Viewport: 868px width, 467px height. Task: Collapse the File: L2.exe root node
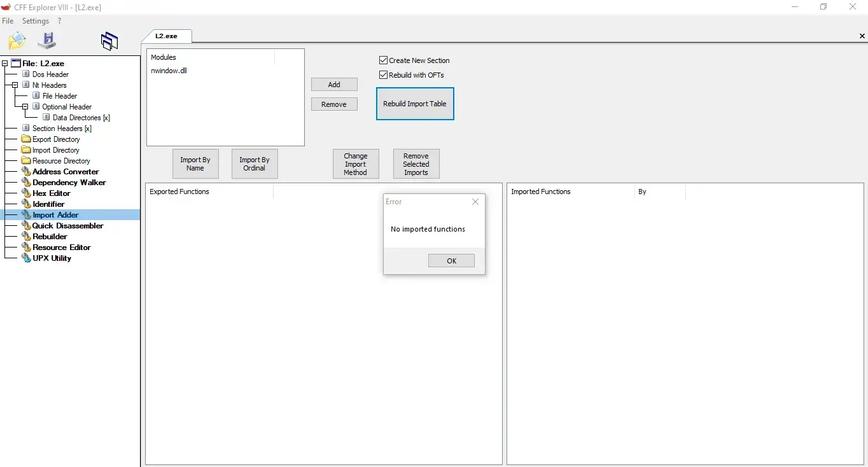pos(5,64)
